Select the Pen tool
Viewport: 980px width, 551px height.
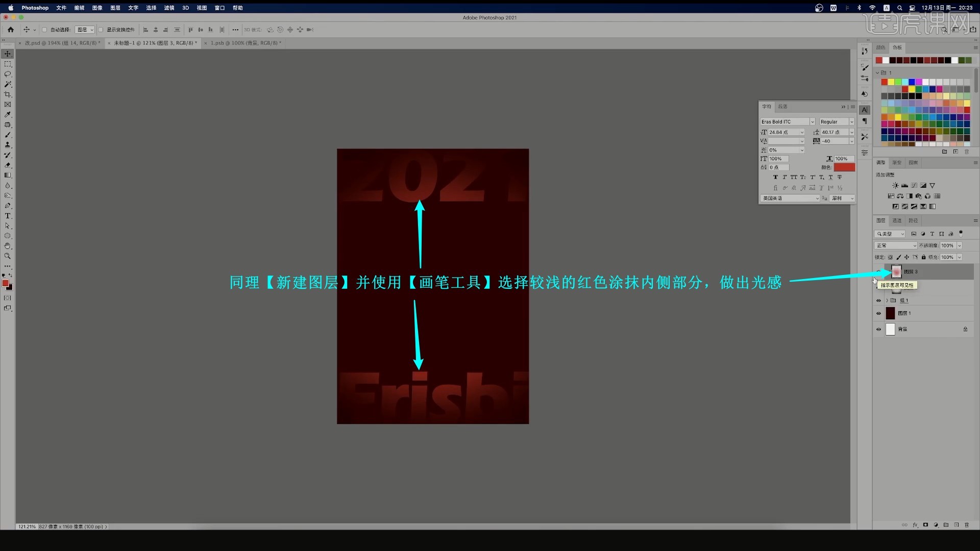(x=8, y=206)
